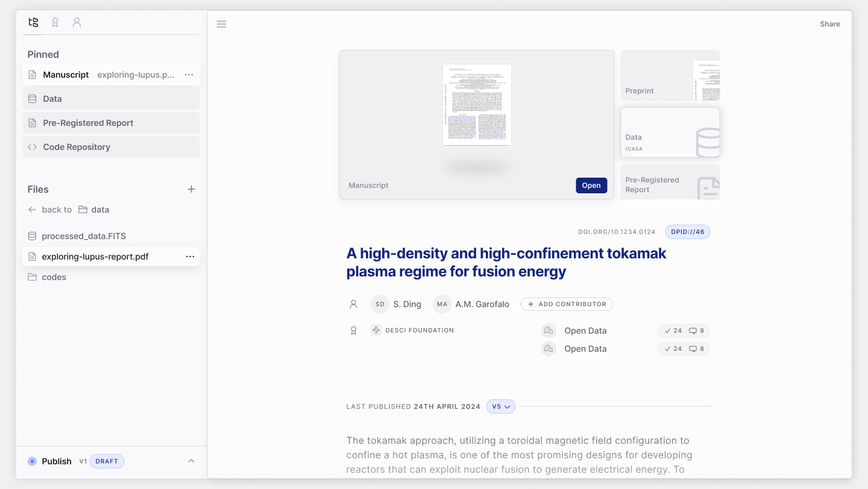
Task: Click the hamburger menu icon
Action: pos(221,24)
